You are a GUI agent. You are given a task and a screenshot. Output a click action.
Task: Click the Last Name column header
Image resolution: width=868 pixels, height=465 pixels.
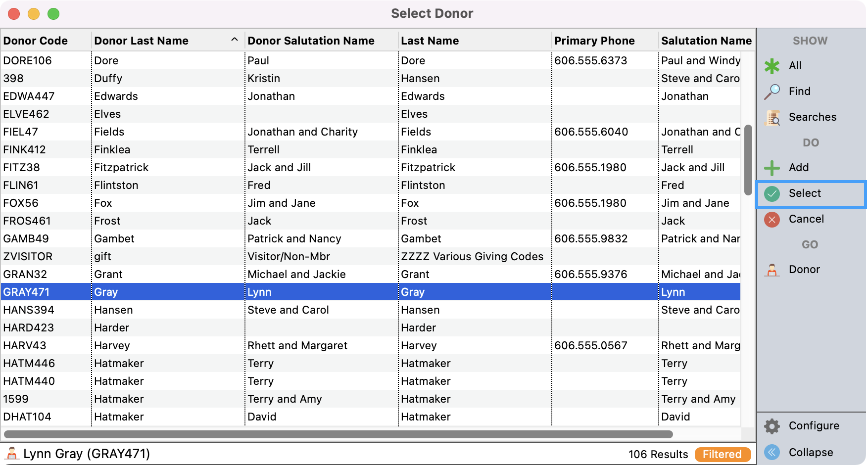430,41
